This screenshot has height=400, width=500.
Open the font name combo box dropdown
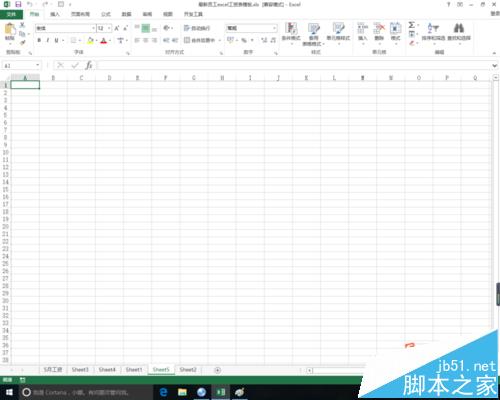pos(93,28)
